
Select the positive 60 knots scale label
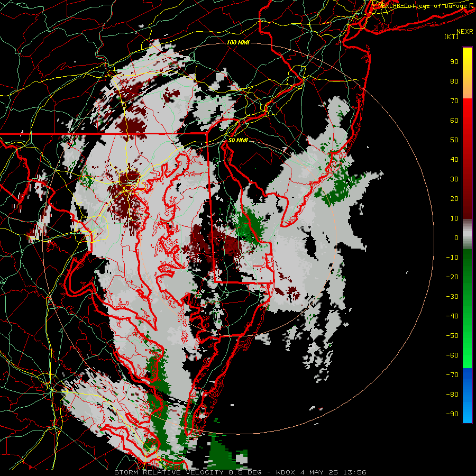click(x=454, y=120)
